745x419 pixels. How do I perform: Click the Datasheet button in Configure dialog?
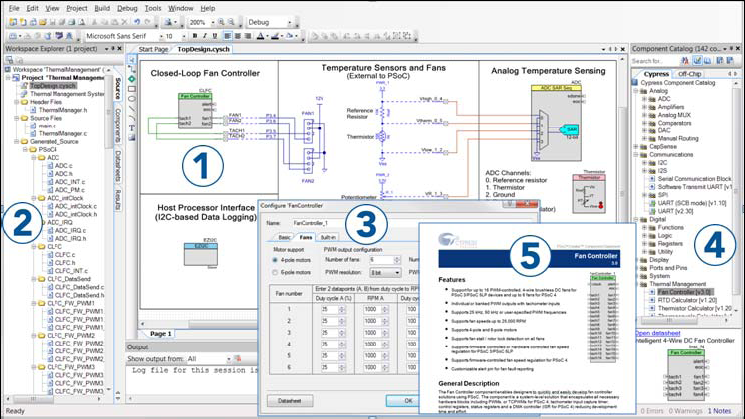pyautogui.click(x=289, y=401)
